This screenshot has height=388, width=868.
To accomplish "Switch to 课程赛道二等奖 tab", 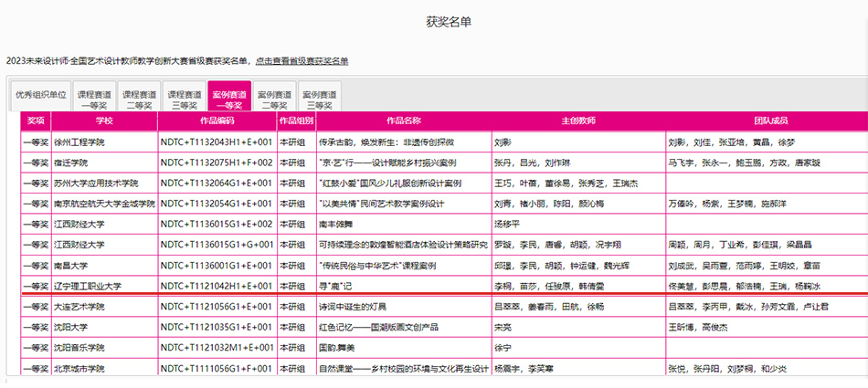I will (x=140, y=98).
